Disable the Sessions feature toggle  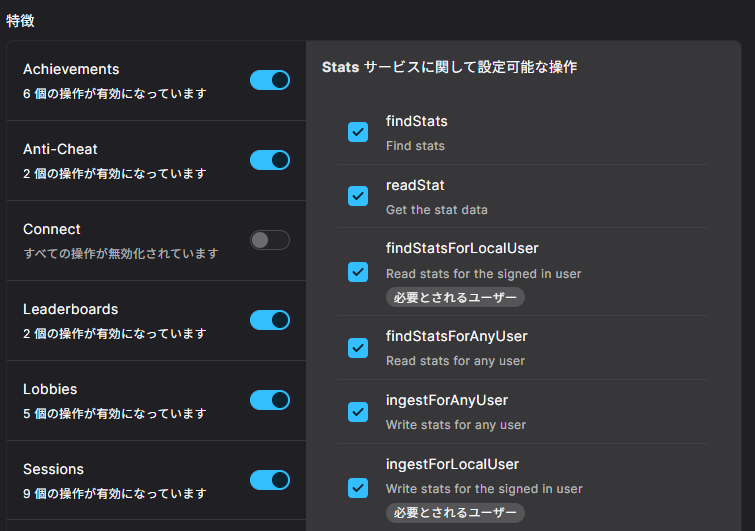[270, 479]
